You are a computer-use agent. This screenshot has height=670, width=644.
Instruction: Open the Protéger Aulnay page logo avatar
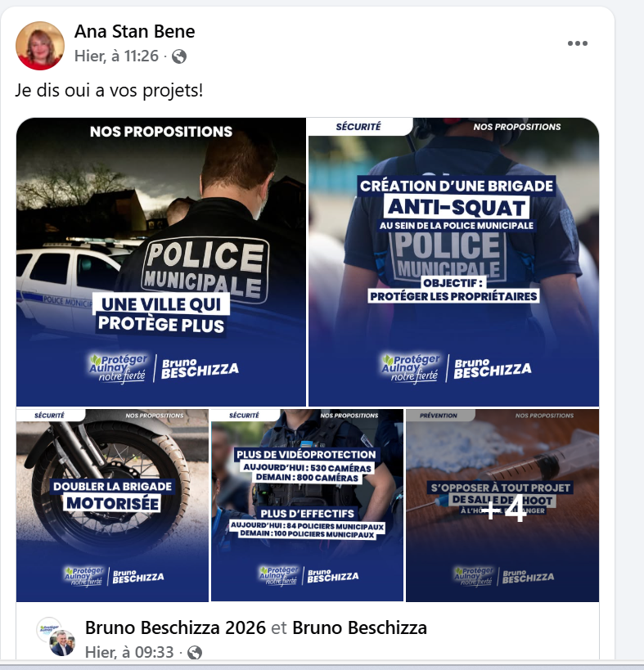coord(47,628)
